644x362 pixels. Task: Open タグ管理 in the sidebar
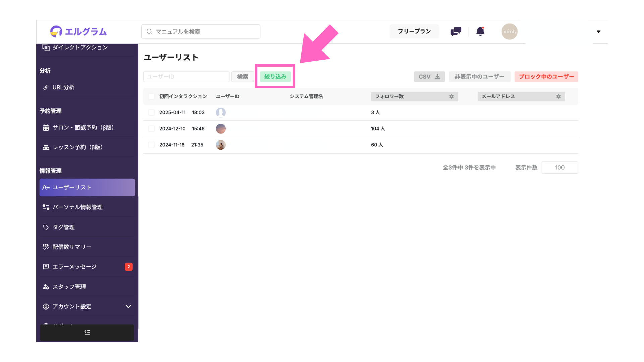tap(87, 227)
